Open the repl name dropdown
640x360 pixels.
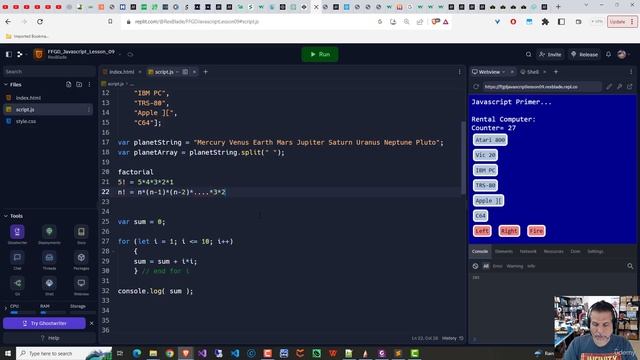[120, 53]
